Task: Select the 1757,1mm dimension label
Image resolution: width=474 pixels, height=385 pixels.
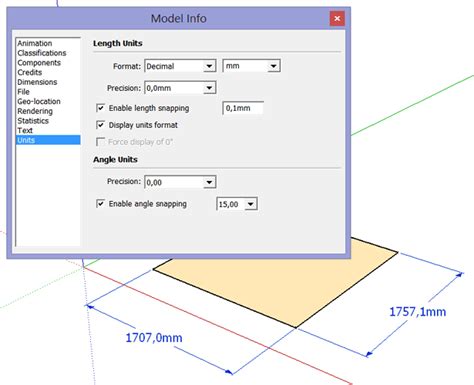Action: (x=418, y=312)
